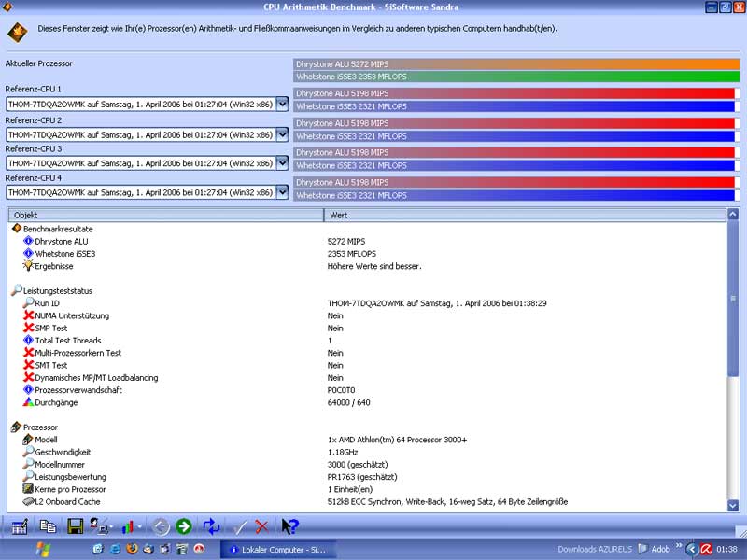
Task: Click Referenz-CPU 1 red Dhrystone 5198 MIPS bar
Action: 514,93
